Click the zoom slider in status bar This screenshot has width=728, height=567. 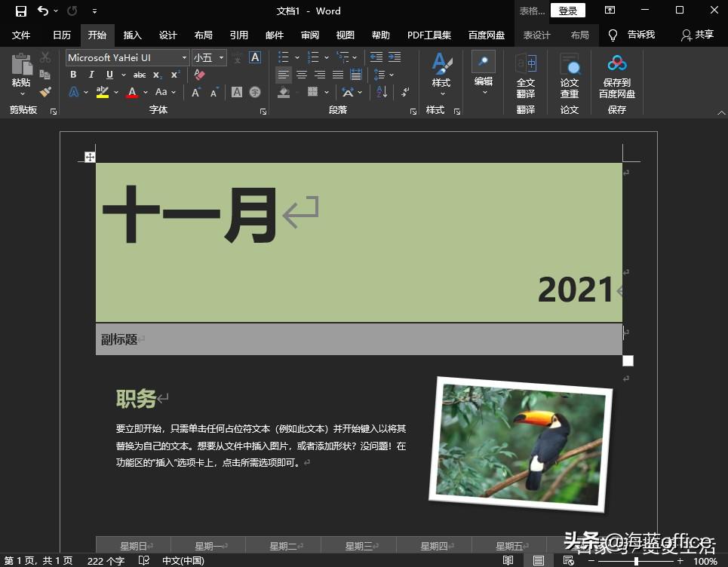(x=636, y=561)
